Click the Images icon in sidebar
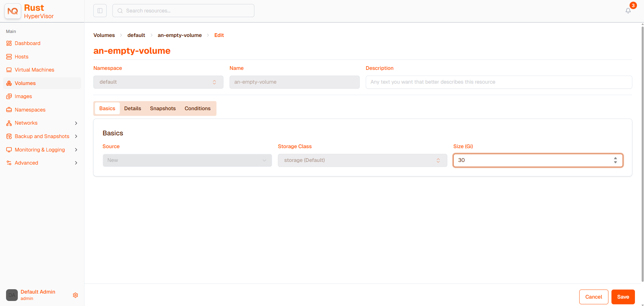The width and height of the screenshot is (644, 306). [x=9, y=96]
